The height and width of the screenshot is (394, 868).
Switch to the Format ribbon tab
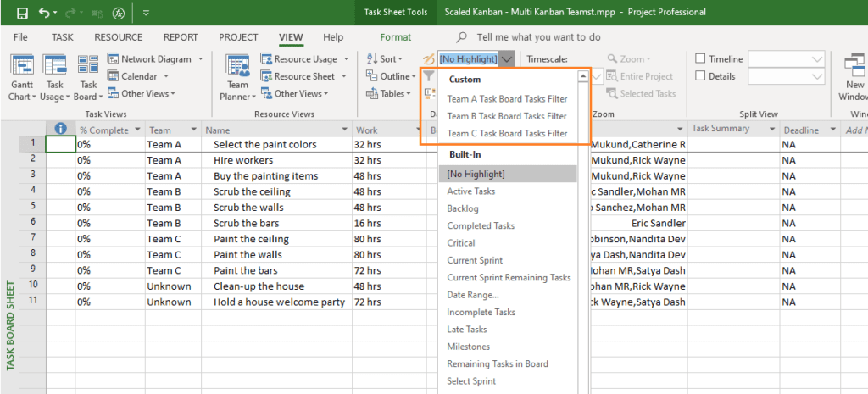pos(396,37)
